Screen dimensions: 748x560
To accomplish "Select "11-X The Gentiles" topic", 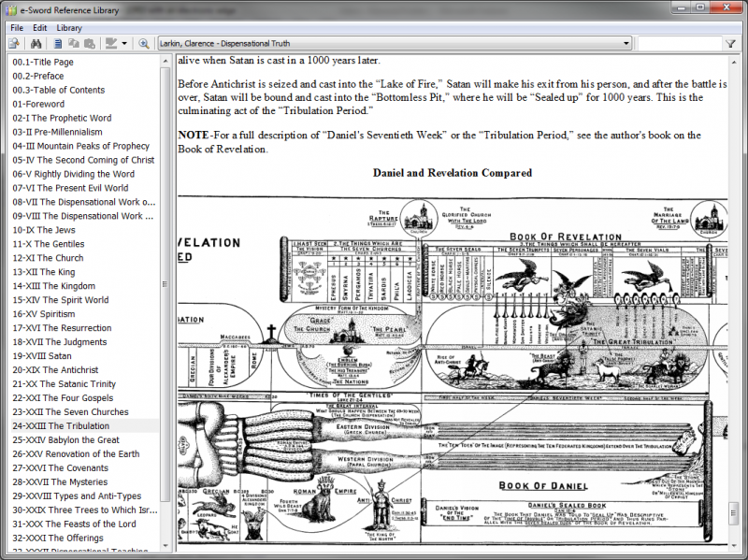I will pos(49,244).
